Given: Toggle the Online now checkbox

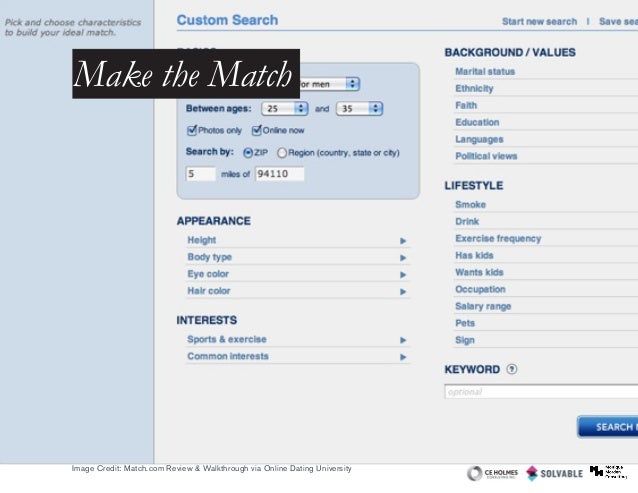Looking at the screenshot, I should pyautogui.click(x=256, y=130).
